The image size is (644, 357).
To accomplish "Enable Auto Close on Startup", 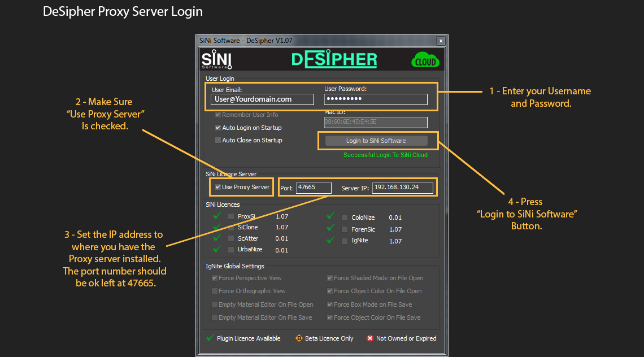I will pos(217,140).
